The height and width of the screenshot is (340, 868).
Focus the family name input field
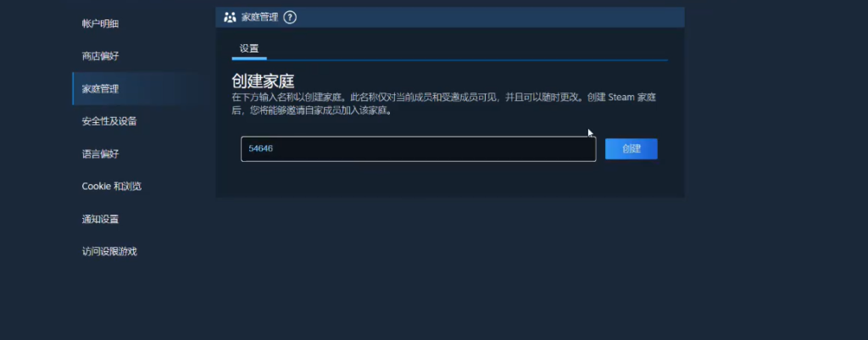[x=419, y=149]
